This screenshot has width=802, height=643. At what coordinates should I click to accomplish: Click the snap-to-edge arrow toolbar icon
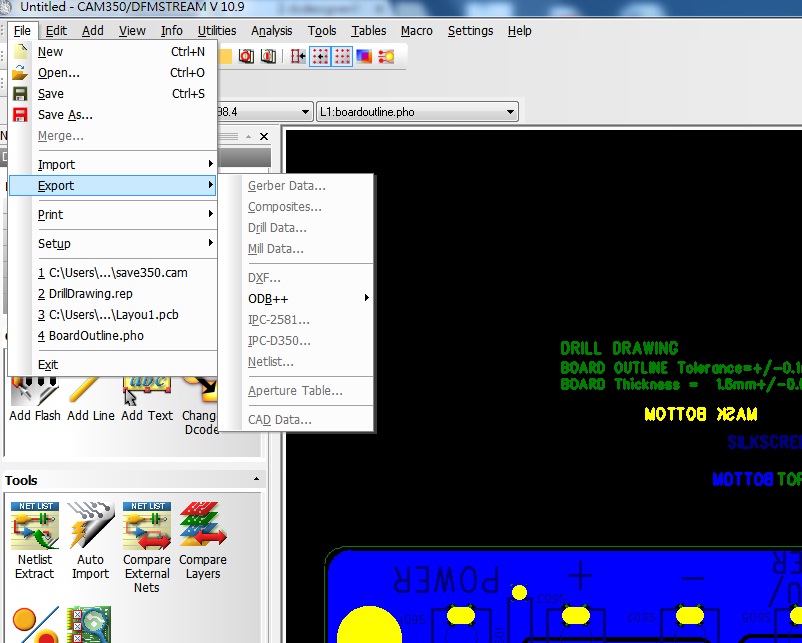[x=298, y=56]
